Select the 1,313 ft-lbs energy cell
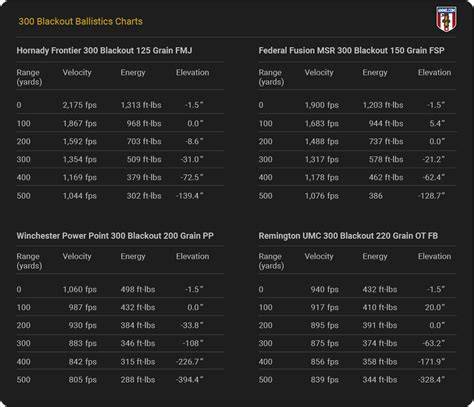 [x=141, y=105]
